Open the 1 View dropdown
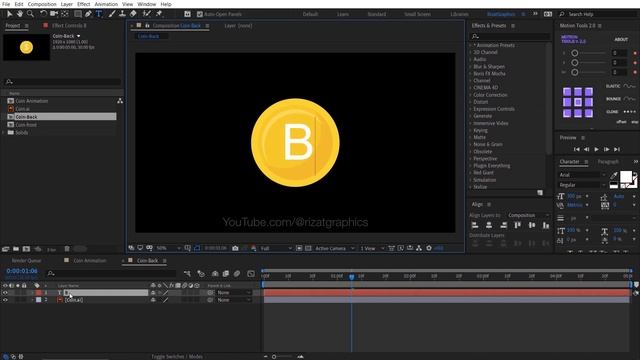Screen dimensions: 640x360 372,248
